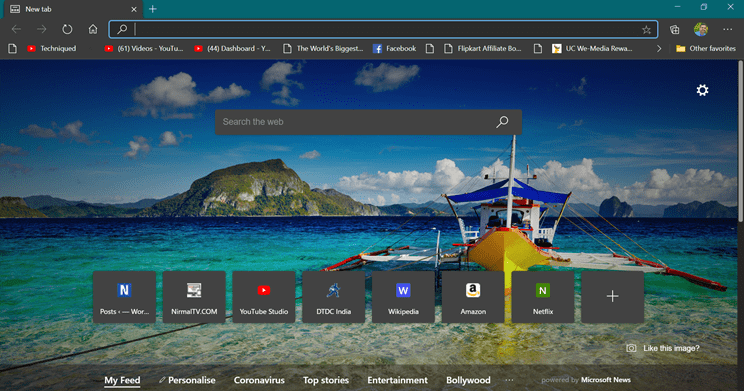Open Personalise feed option
744x391 pixels.
(x=187, y=380)
